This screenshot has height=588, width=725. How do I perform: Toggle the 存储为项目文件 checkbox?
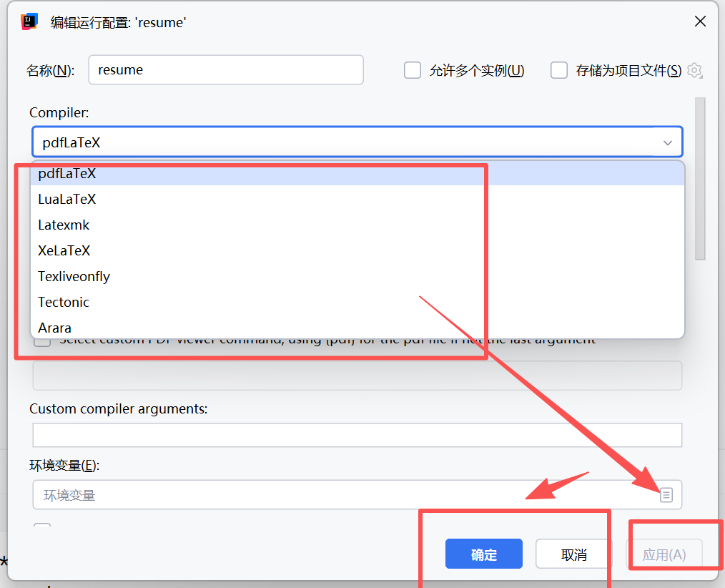point(559,70)
